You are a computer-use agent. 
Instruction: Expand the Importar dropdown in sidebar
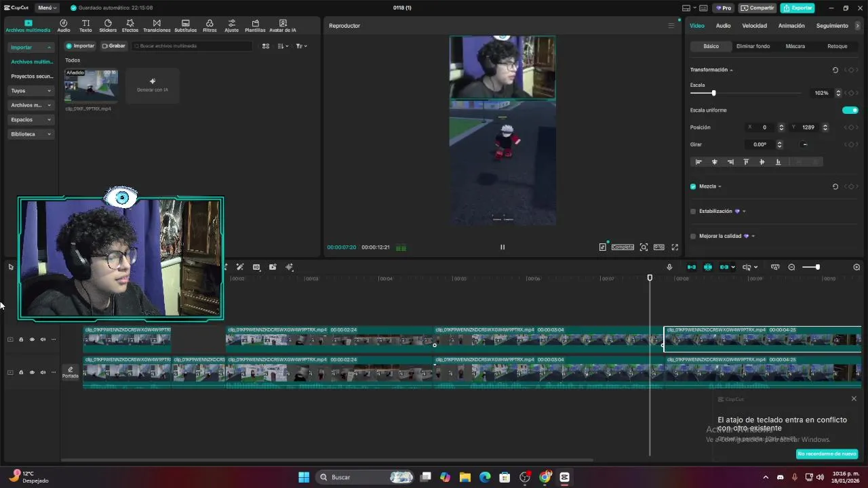(31, 47)
